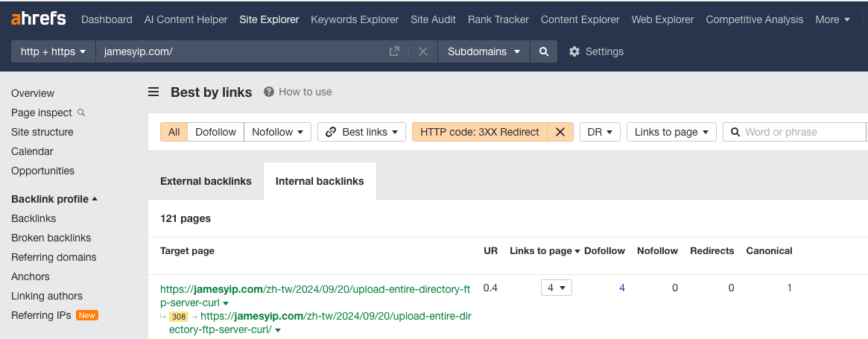
Task: Select the Dofollow filter
Action: [216, 132]
